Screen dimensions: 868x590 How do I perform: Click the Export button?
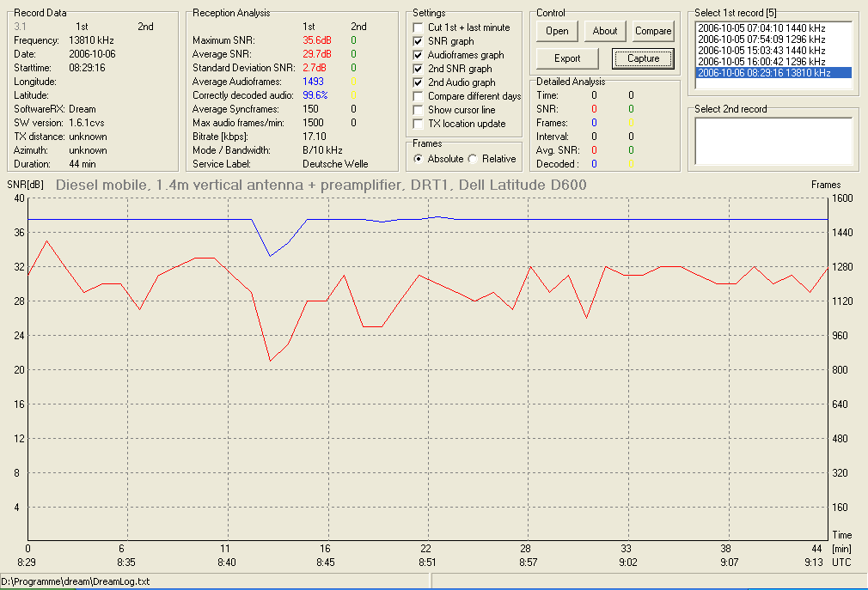[x=567, y=58]
